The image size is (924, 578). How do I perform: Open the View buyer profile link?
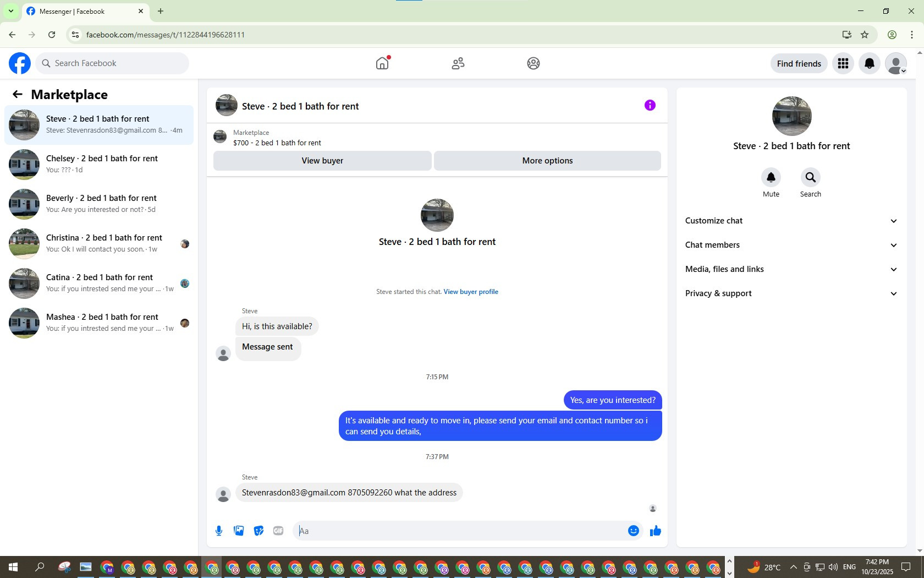point(471,292)
